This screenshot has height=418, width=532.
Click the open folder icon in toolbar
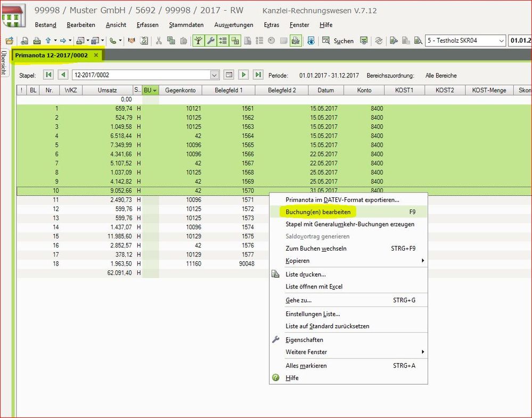[9, 41]
